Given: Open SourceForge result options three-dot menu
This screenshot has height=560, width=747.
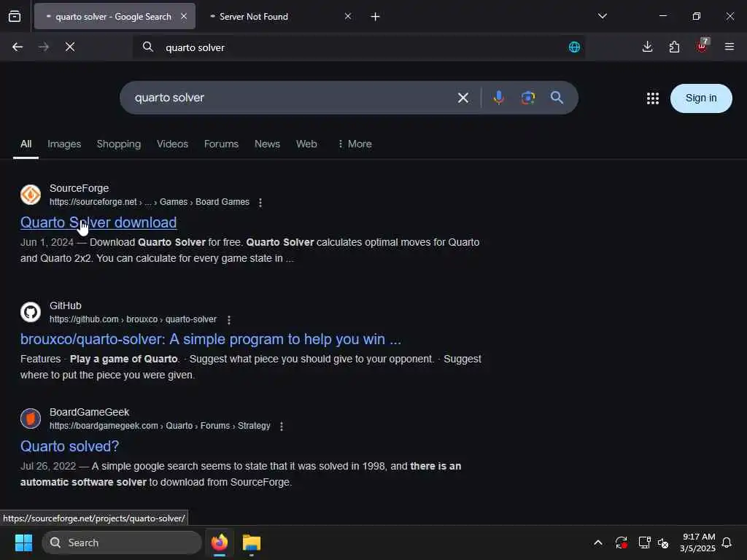Looking at the screenshot, I should click(x=260, y=203).
